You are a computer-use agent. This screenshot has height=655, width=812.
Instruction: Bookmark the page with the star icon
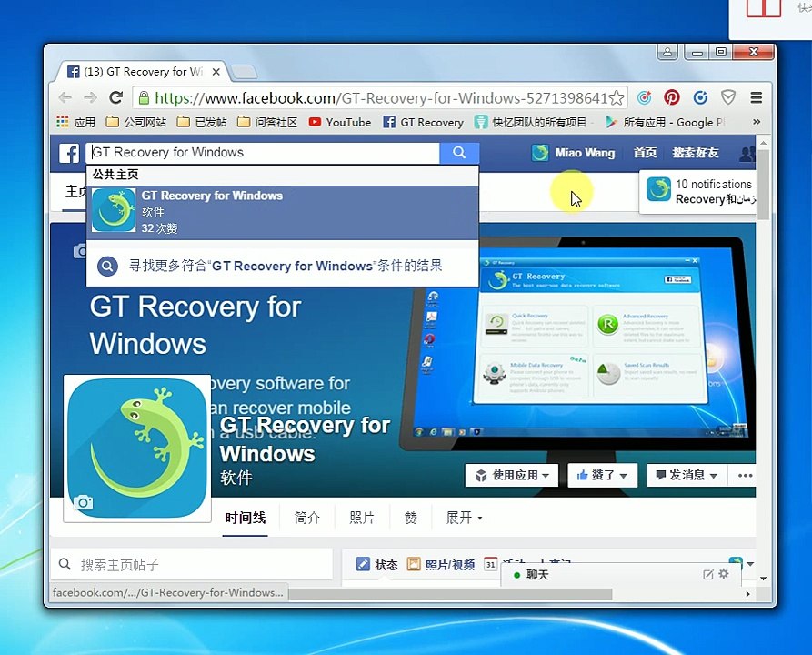pyautogui.click(x=616, y=97)
